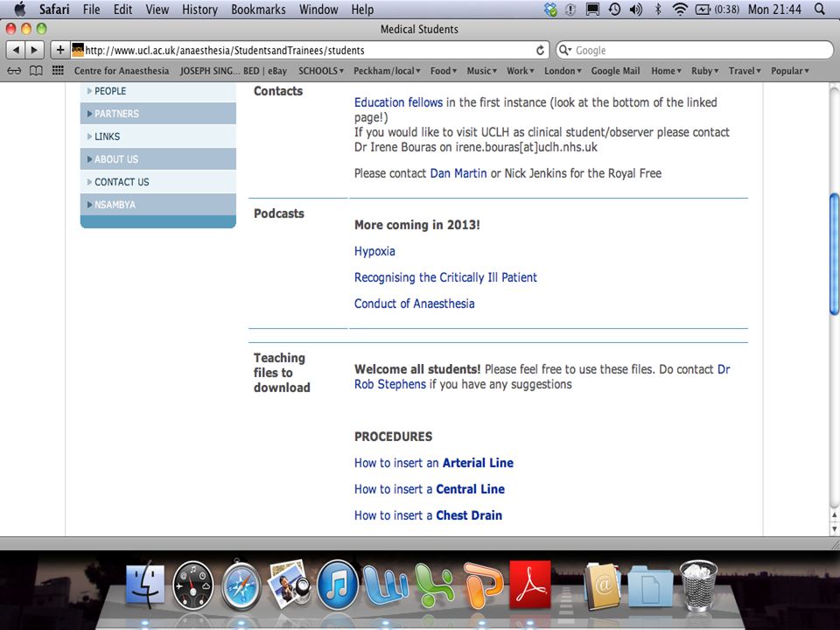This screenshot has width=840, height=630.
Task: Open the Documents folder in Dock
Action: 650,587
